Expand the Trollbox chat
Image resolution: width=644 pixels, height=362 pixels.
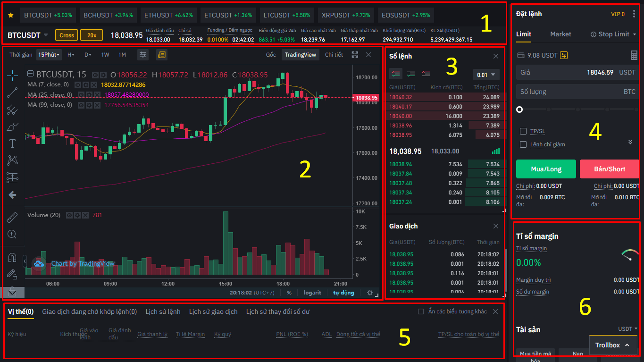(612, 345)
